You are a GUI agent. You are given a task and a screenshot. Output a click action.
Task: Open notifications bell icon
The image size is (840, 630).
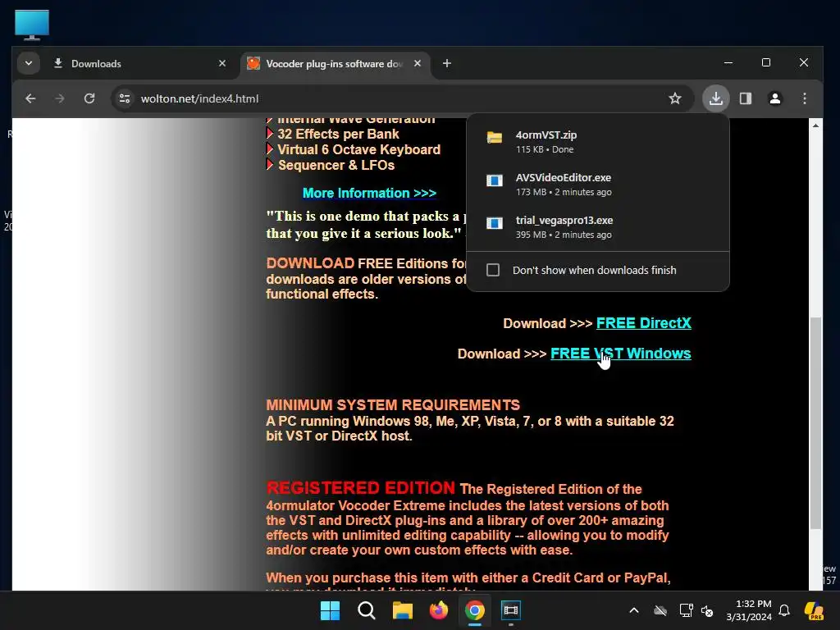point(784,610)
